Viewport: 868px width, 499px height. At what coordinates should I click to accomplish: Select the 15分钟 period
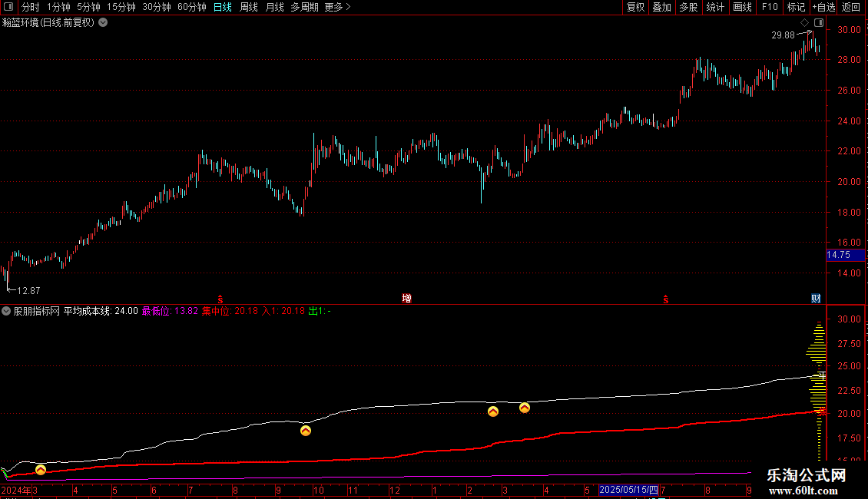click(121, 7)
